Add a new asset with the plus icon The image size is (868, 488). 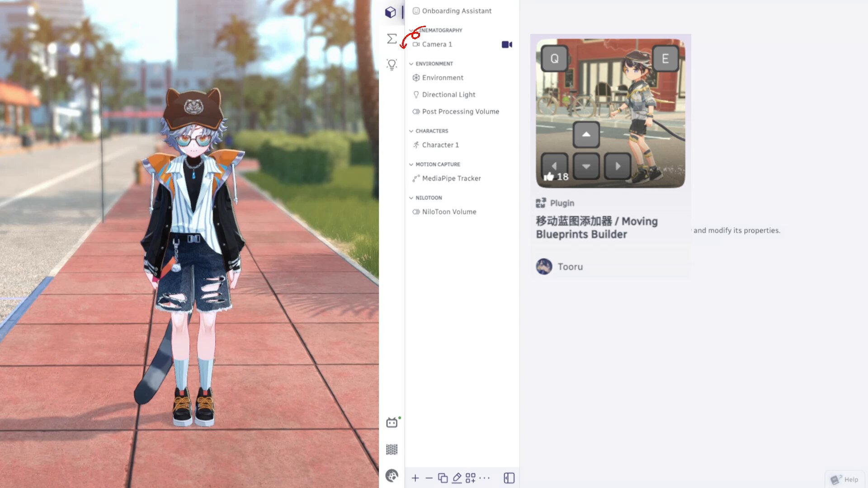pyautogui.click(x=415, y=478)
